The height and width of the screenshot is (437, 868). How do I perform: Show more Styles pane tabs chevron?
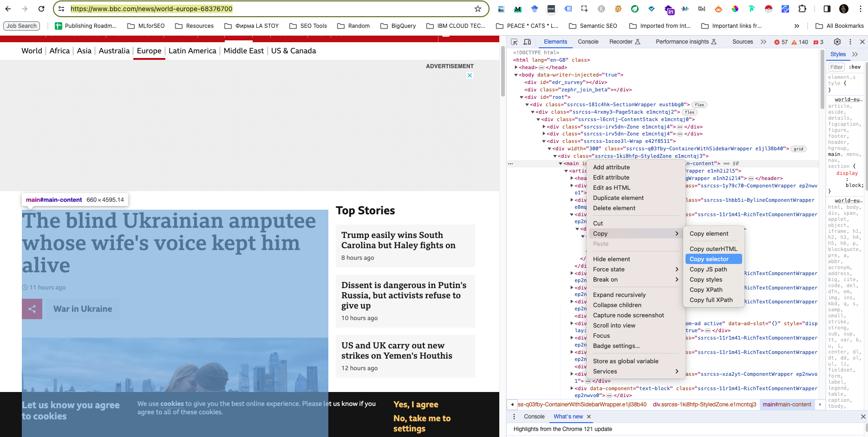coord(855,54)
